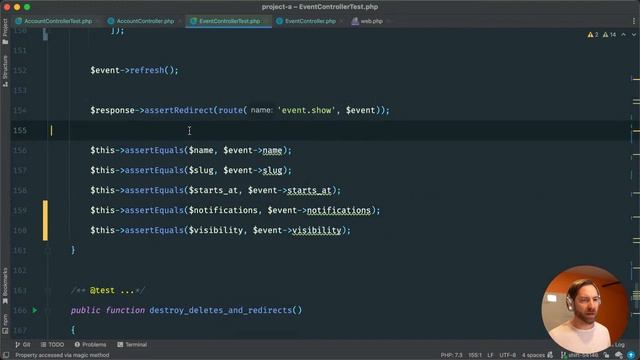This screenshot has height=360, width=640.
Task: Click the weak warnings count 14 indicator
Action: (x=609, y=35)
